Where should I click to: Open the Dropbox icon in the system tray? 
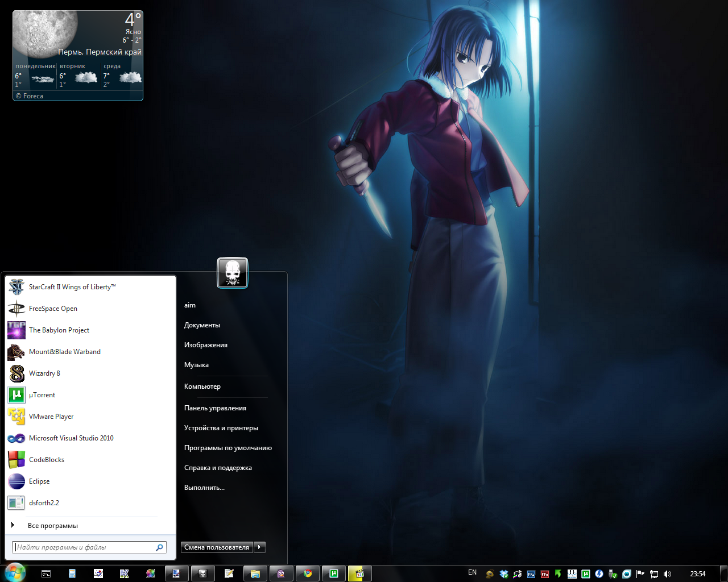[503, 574]
